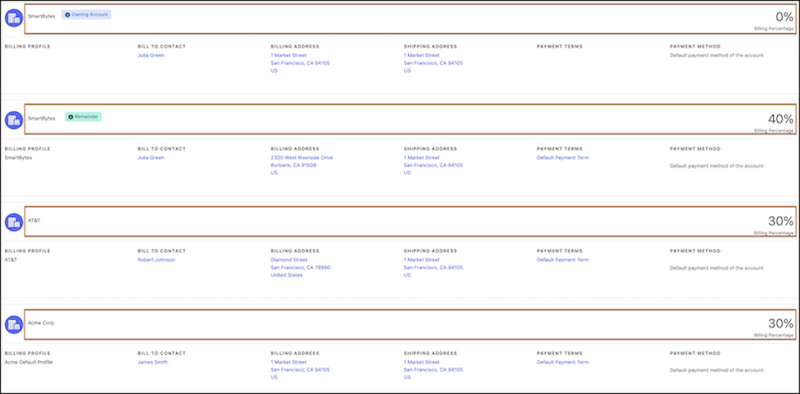Viewport: 800px width, 394px height.
Task: Click AT&T's 30% billing percentage
Action: pos(781,221)
